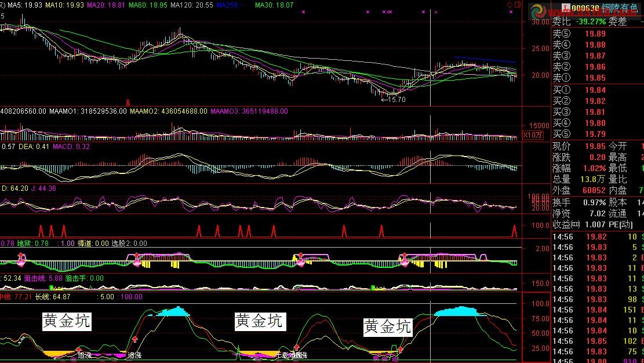Click the first red signal spike in the 100.0 panel
644x363 pixels.
click(x=41, y=231)
